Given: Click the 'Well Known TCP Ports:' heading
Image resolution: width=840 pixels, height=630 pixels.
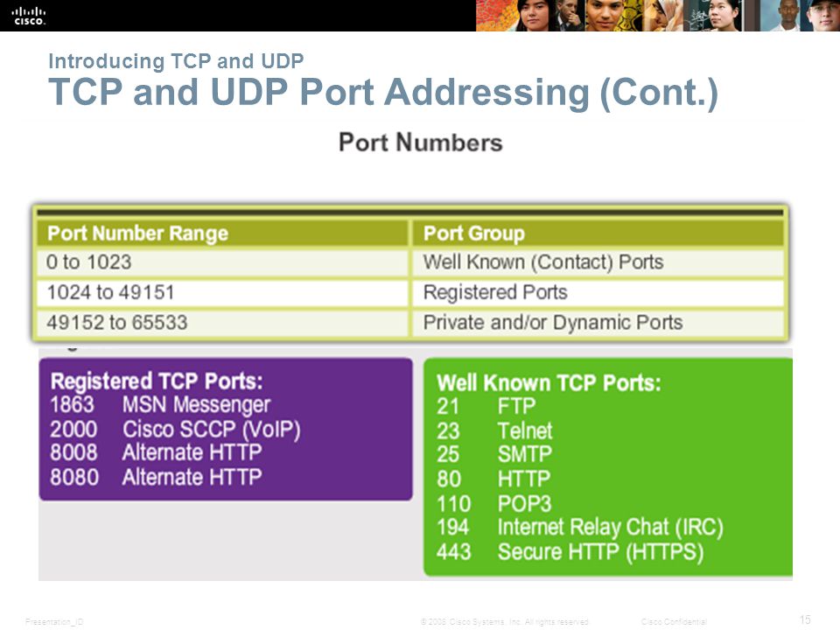Looking at the screenshot, I should click(549, 383).
